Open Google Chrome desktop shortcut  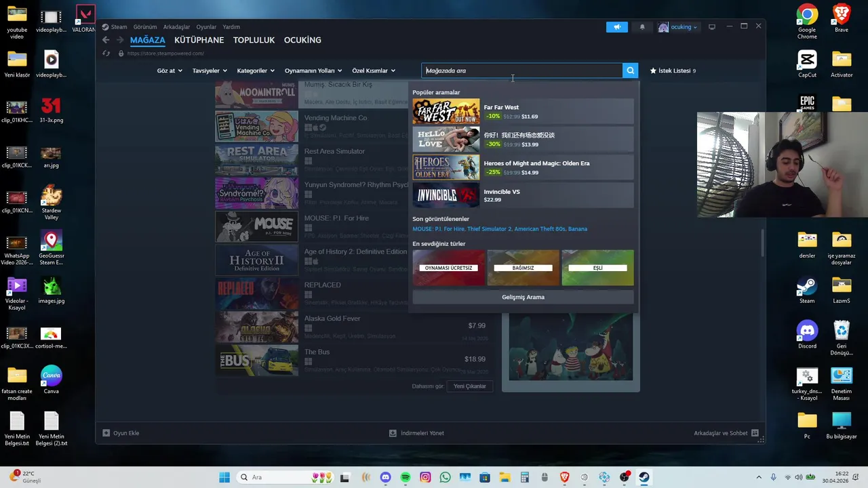807,22
